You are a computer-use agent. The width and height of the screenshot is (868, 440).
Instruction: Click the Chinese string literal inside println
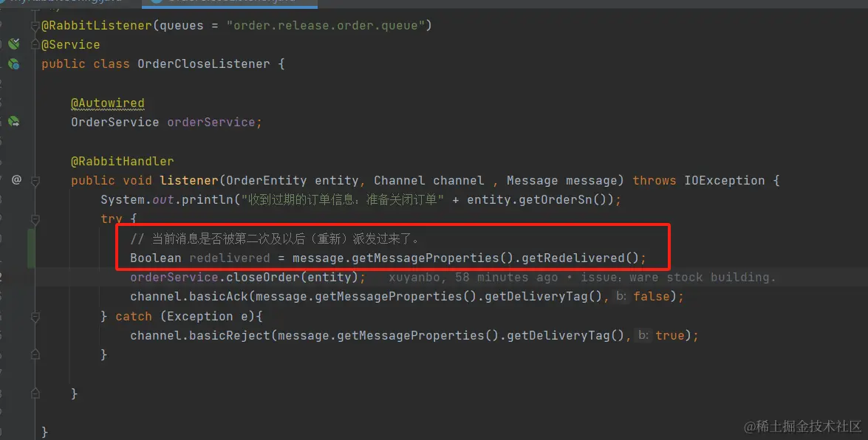pyautogui.click(x=343, y=200)
